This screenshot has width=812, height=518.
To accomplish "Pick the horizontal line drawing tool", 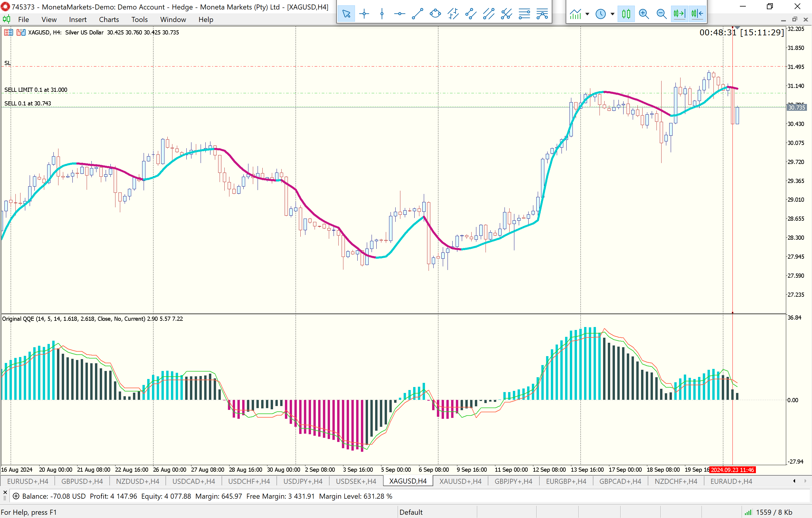I will pos(399,14).
